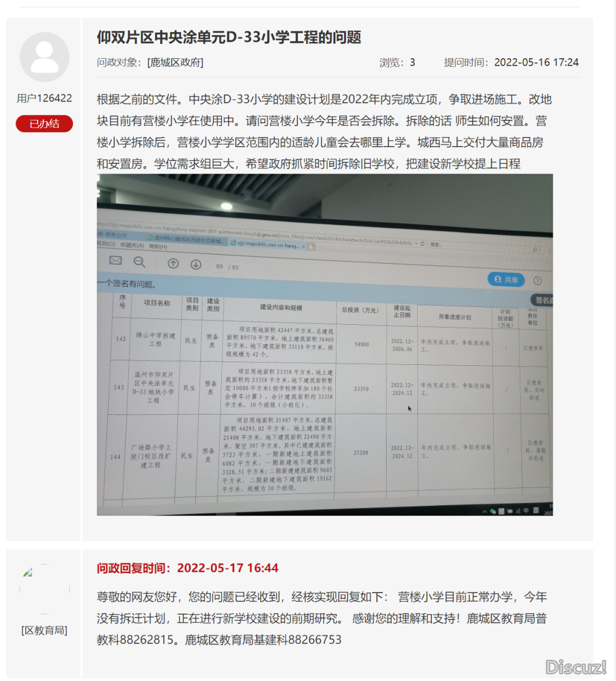Open the 区教育局 responder link
The width and height of the screenshot is (616, 681).
44,630
